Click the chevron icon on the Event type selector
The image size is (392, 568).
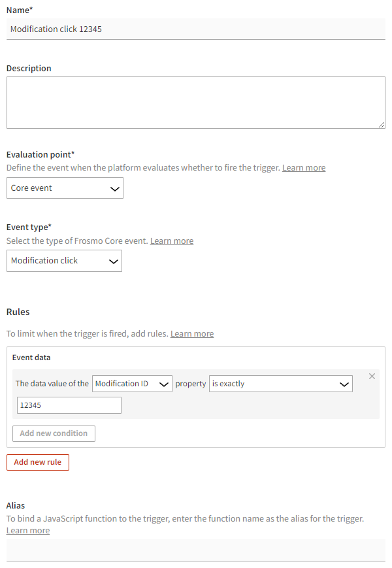[x=114, y=261]
